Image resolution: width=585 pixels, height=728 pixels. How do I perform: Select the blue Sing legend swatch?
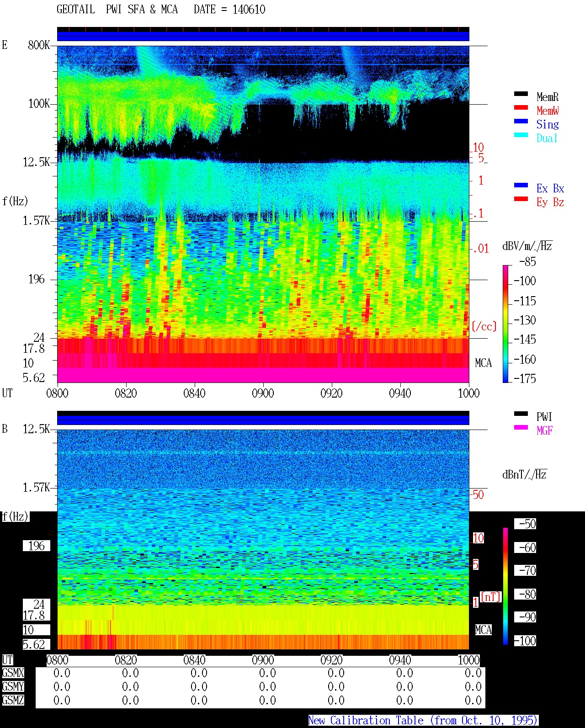click(521, 122)
